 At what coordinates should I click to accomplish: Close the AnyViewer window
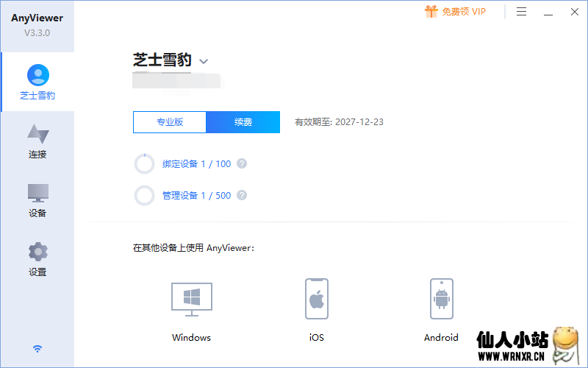(x=575, y=12)
